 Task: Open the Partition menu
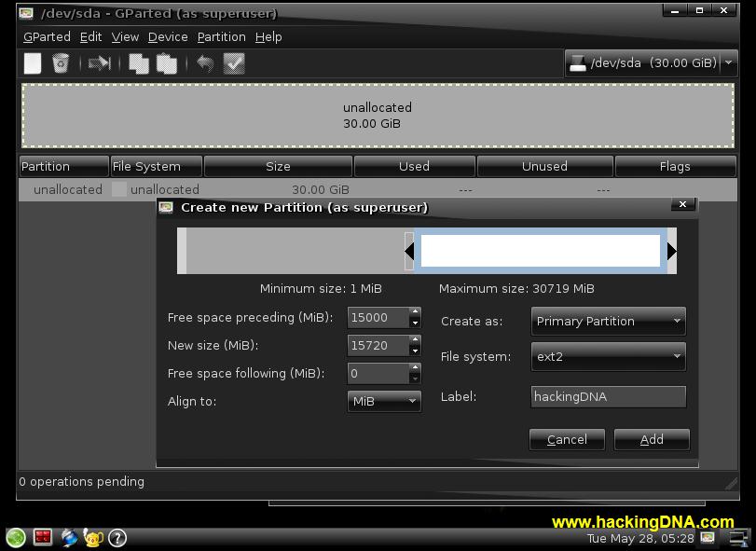coord(221,36)
